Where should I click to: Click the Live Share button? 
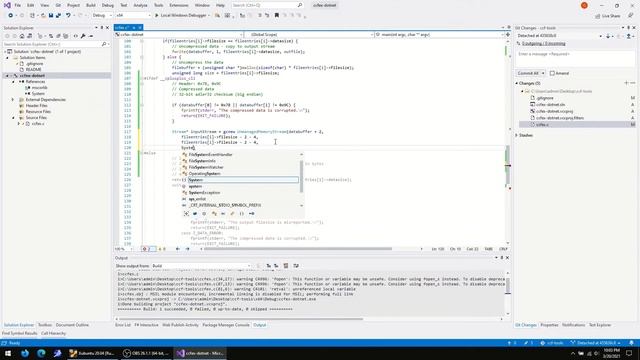(x=607, y=16)
